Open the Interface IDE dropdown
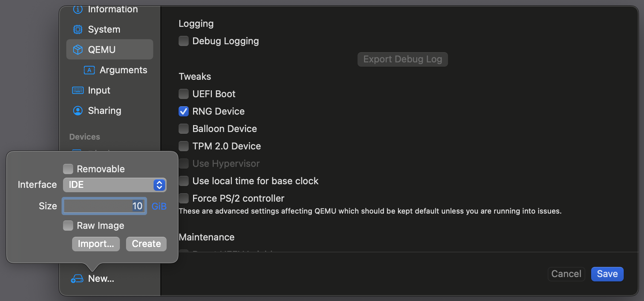644x301 pixels. [114, 185]
